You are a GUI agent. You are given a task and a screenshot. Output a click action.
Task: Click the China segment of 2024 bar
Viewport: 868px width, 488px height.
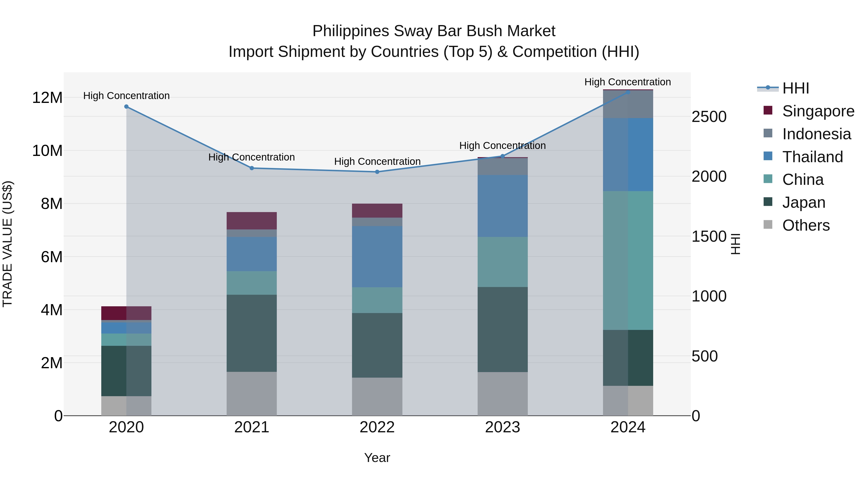628,261
